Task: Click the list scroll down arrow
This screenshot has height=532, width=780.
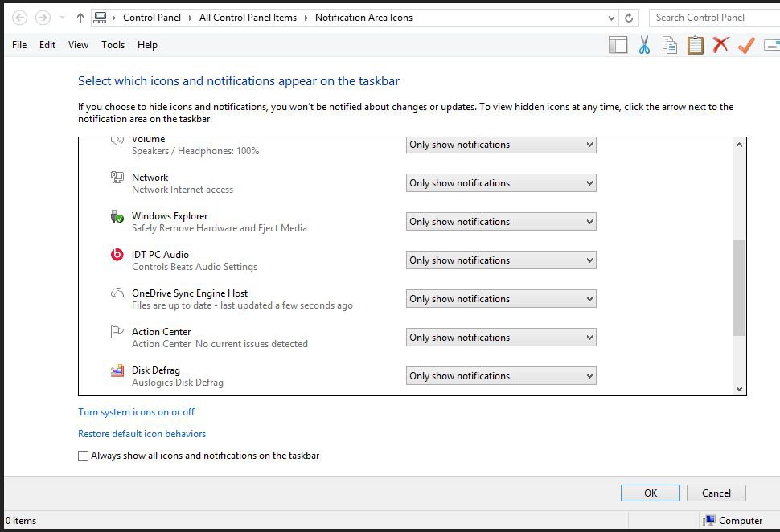Action: (739, 389)
